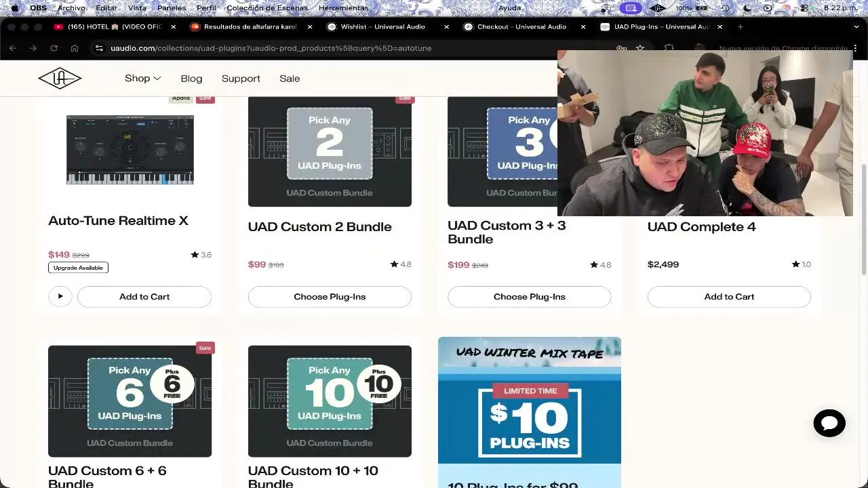868x488 pixels.
Task: Toggle Do Not Disturb moon icon
Action: (x=747, y=8)
